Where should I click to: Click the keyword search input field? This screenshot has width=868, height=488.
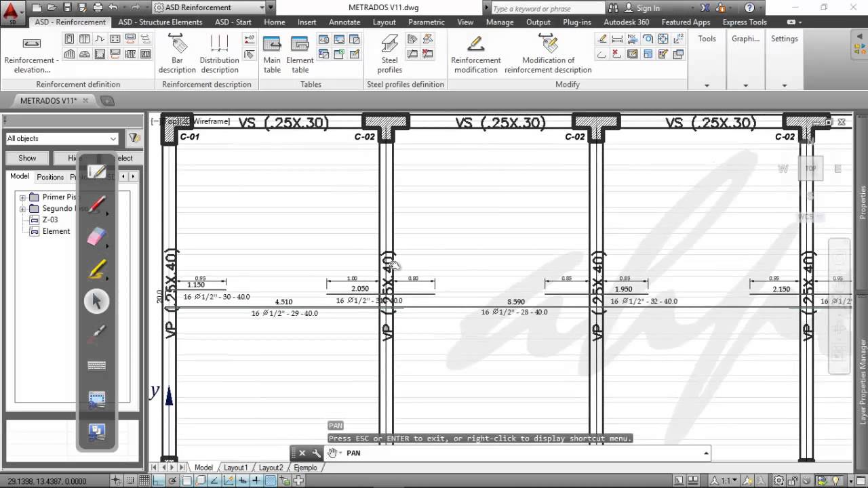[x=547, y=8]
